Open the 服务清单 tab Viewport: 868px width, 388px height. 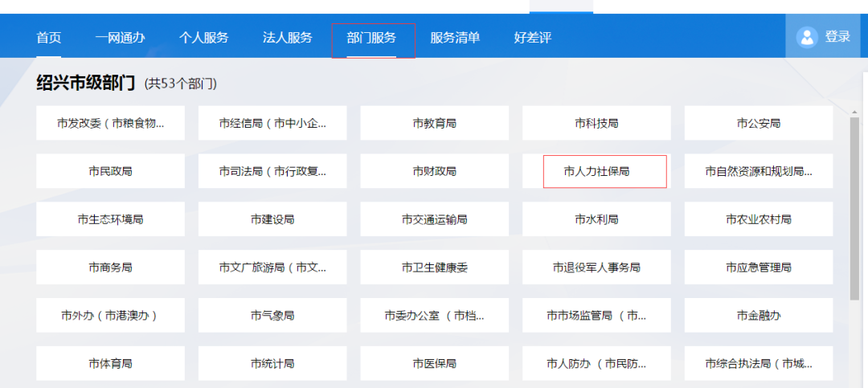click(x=455, y=38)
